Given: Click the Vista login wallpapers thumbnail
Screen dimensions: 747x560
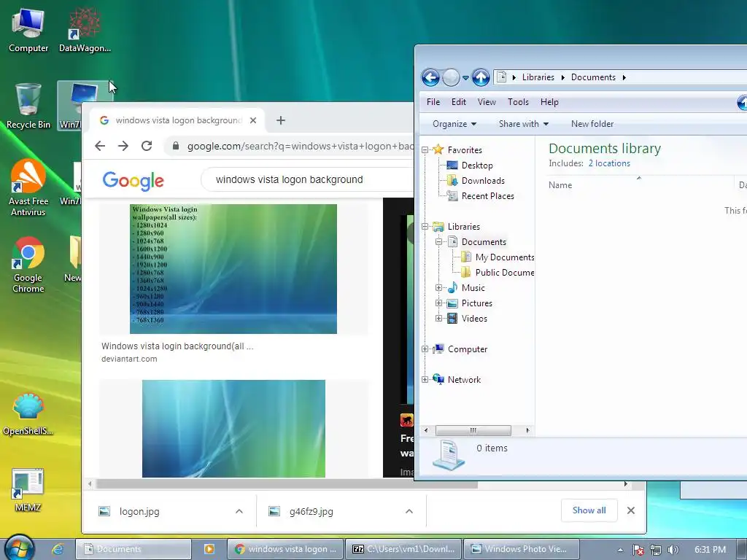Looking at the screenshot, I should click(x=233, y=269).
